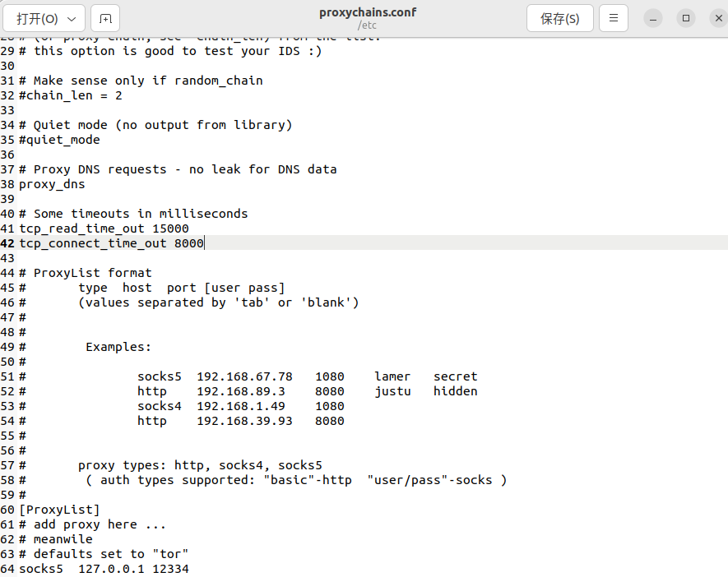Click the word 'secret' on line 51
The width and height of the screenshot is (728, 577).
tap(456, 376)
